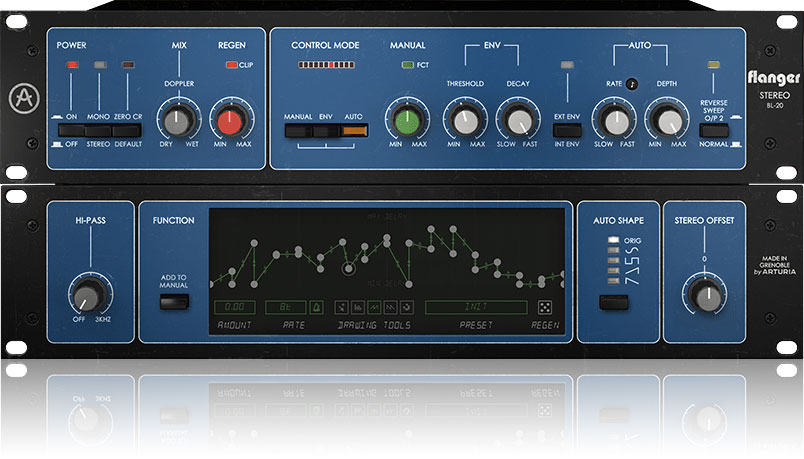
Task: Click the red CLIP LED
Action: pyautogui.click(x=232, y=65)
